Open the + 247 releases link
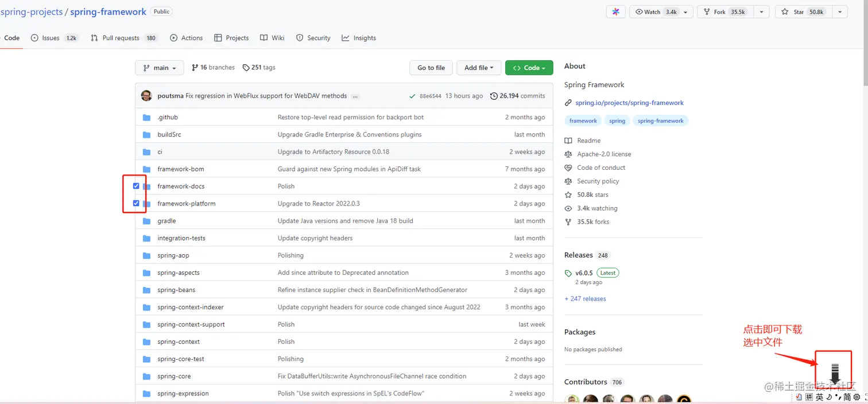The image size is (868, 404). (x=585, y=299)
